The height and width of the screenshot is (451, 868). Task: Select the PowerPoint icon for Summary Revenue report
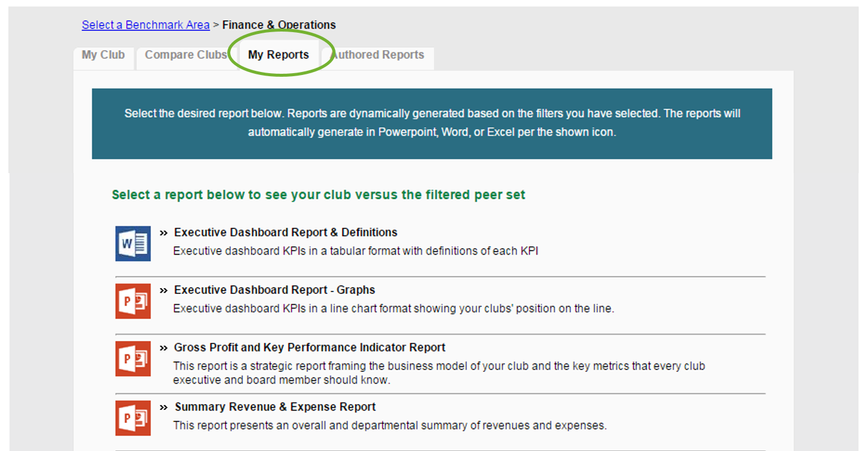pos(133,418)
